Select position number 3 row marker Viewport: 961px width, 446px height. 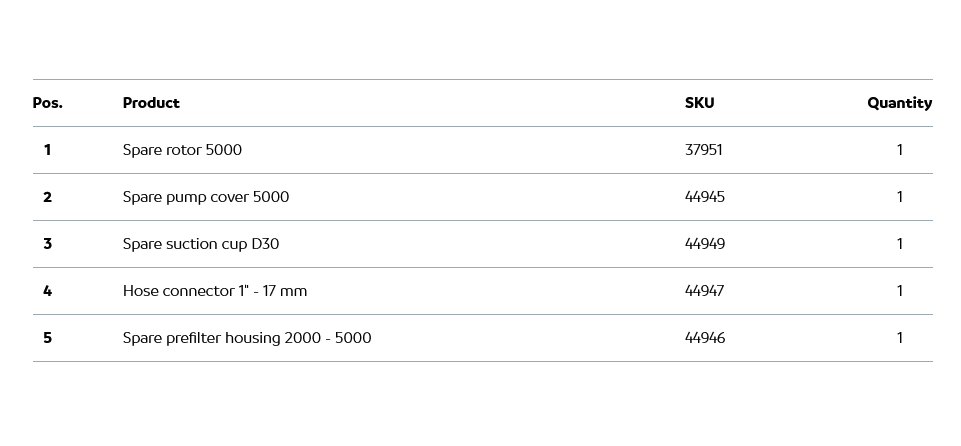coord(47,244)
